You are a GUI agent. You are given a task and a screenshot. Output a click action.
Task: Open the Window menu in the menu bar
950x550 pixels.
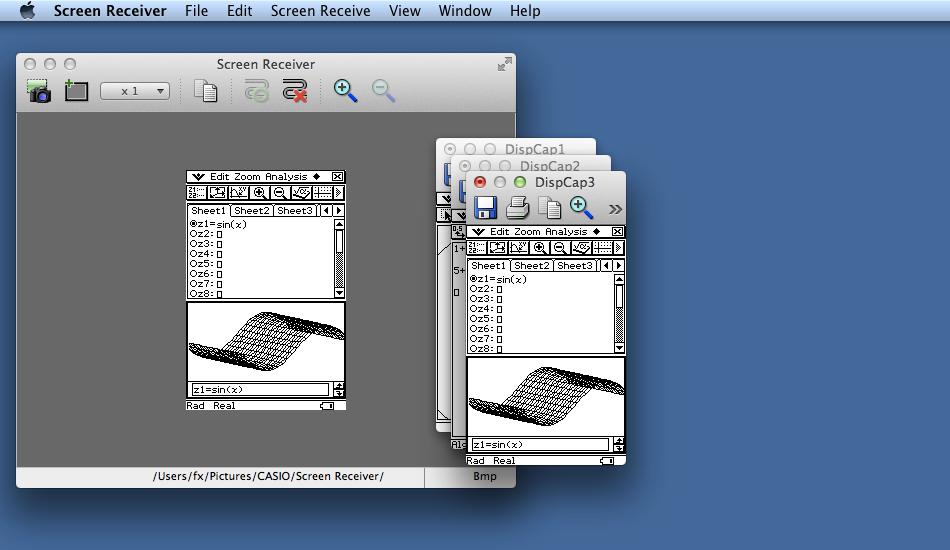click(465, 11)
